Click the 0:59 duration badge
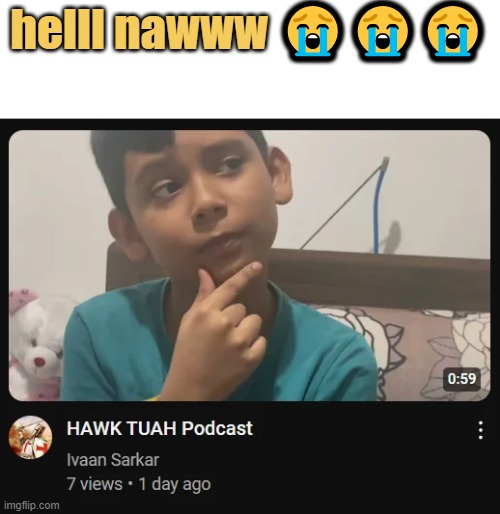The image size is (500, 514). (x=461, y=379)
